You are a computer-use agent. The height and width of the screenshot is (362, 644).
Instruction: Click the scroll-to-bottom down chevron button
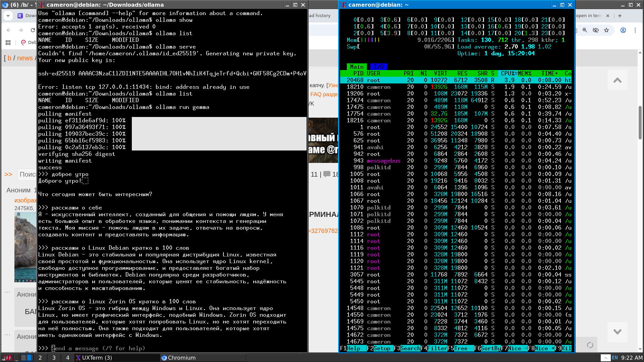(617, 331)
